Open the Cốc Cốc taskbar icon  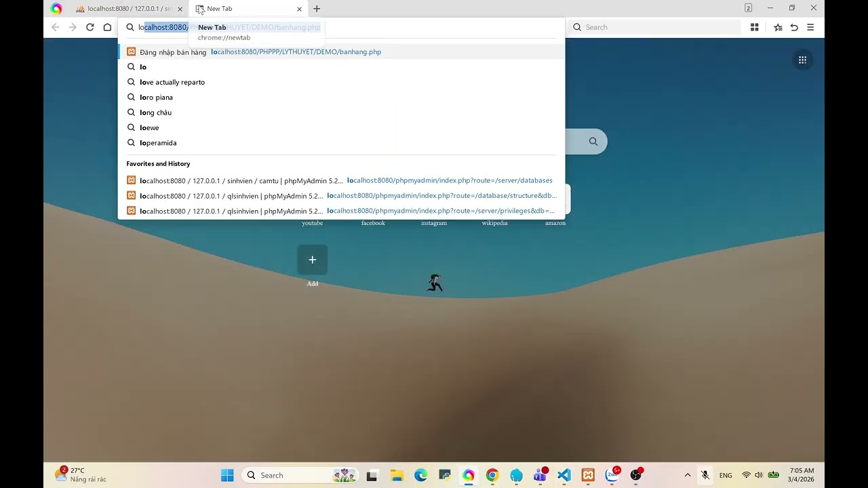[469, 475]
